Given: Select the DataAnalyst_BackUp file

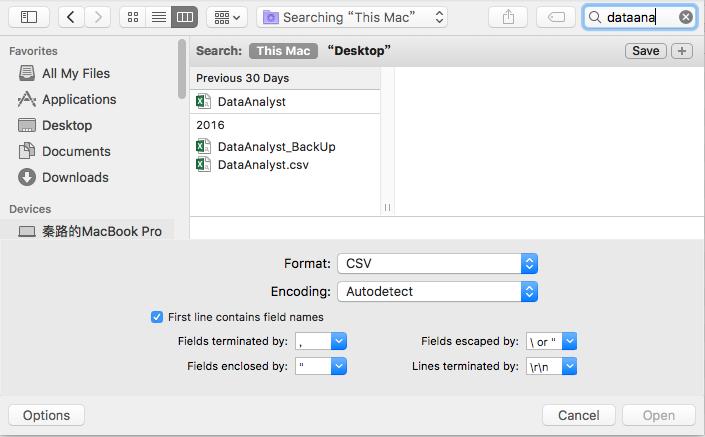Looking at the screenshot, I should (x=276, y=147).
